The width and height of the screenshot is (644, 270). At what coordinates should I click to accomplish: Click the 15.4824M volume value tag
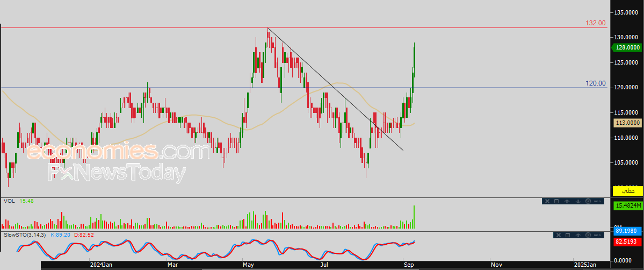[628, 205]
